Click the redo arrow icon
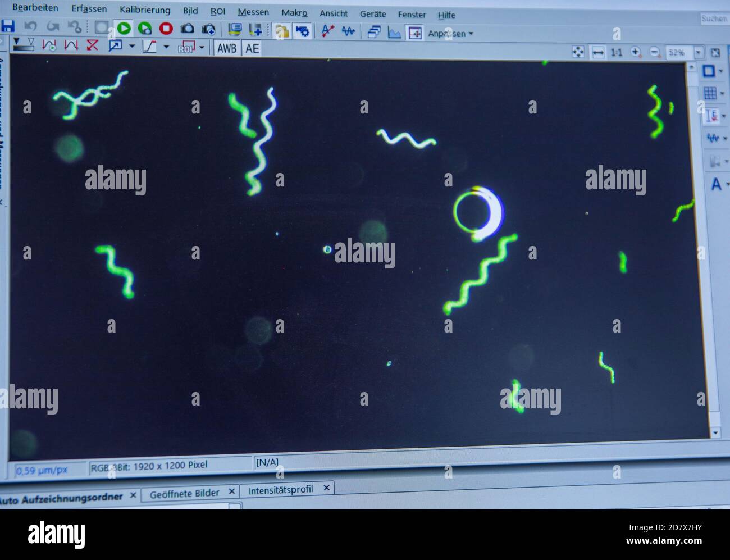This screenshot has width=730, height=560. [53, 26]
